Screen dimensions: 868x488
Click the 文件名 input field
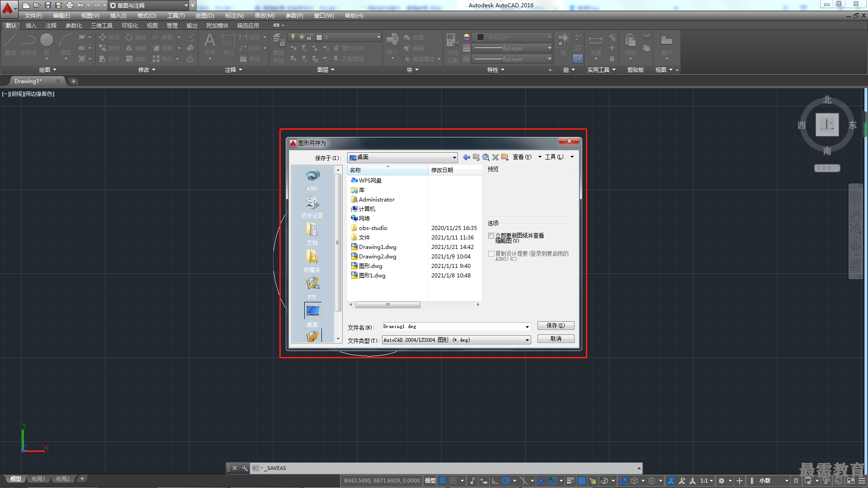pos(453,327)
